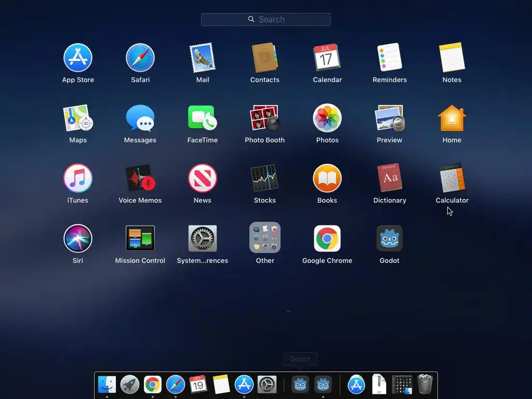
Task: Open Notes from the Dock
Action: pyautogui.click(x=221, y=384)
